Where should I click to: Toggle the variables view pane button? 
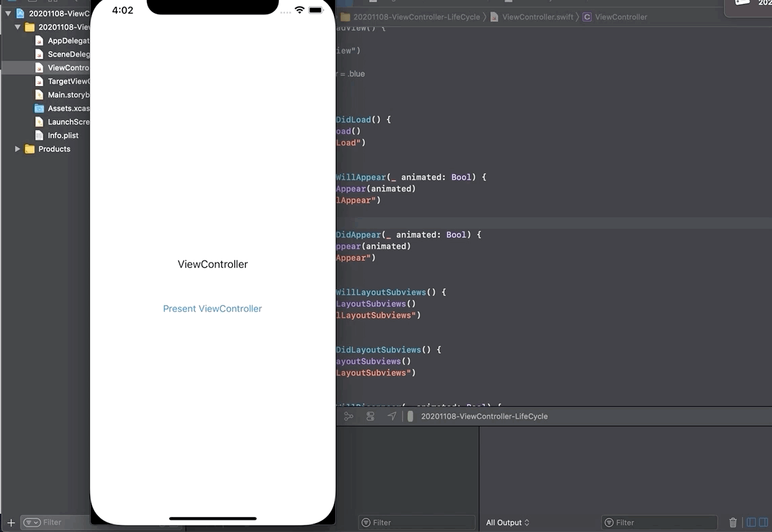coord(750,523)
